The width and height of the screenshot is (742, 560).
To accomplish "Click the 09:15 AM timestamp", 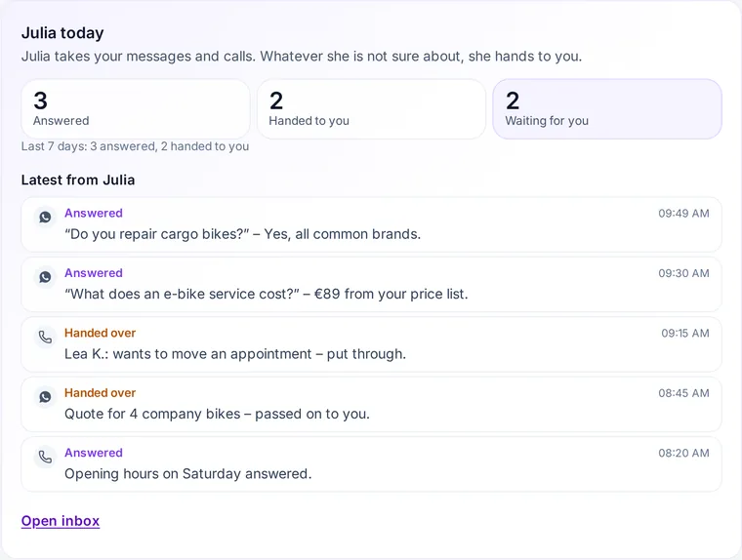I will (x=685, y=333).
